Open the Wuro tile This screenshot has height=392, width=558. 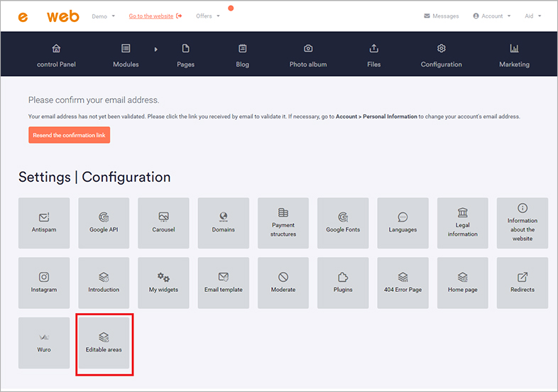(x=44, y=343)
